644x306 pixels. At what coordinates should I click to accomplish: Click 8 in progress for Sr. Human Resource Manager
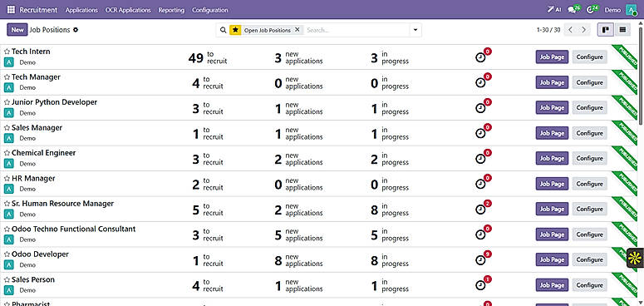tap(390, 210)
